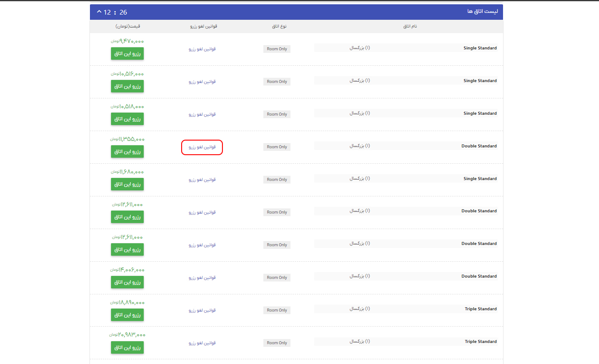Reserve the room priced 10,516,000 toman
599x364 pixels.
pyautogui.click(x=127, y=86)
